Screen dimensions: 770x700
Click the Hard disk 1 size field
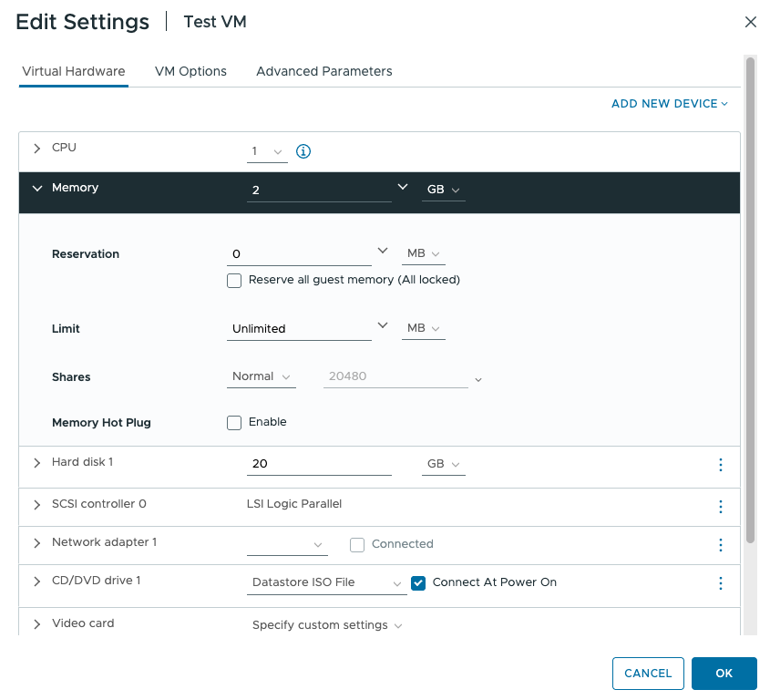(319, 464)
